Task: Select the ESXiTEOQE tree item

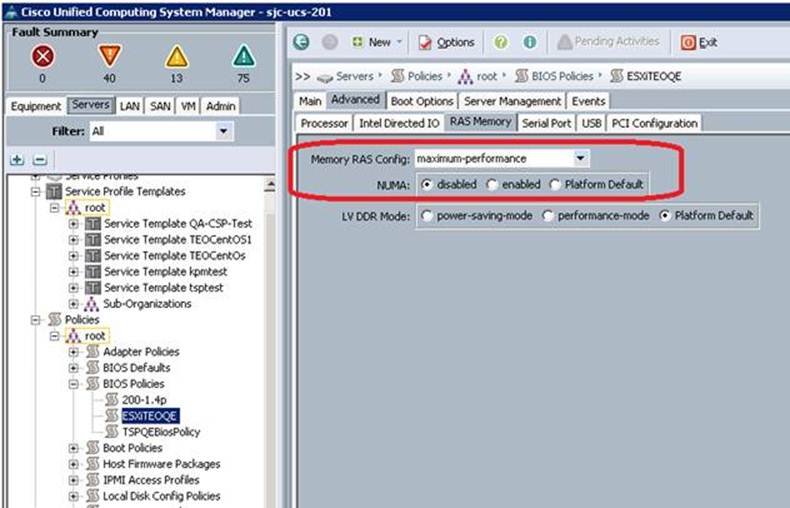Action: pos(150,416)
